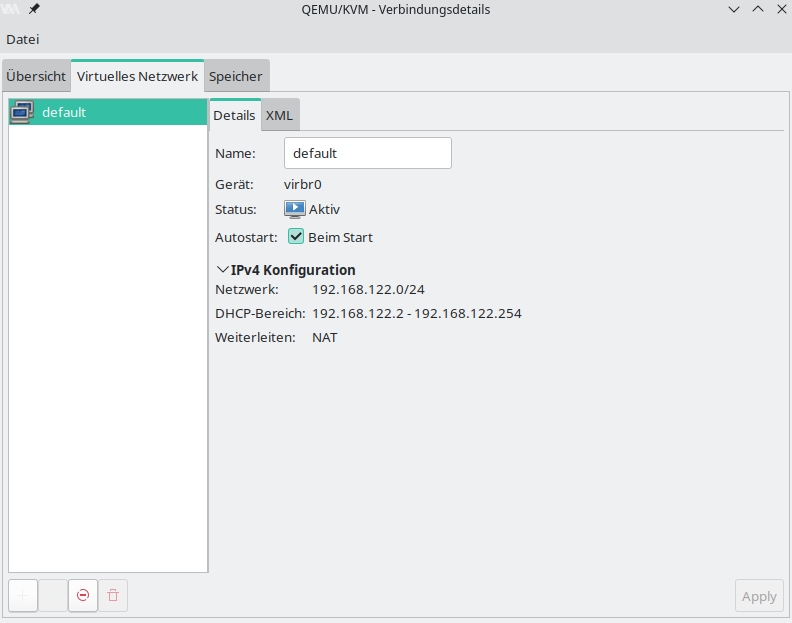
Task: Select the Details tab
Action: pos(234,115)
